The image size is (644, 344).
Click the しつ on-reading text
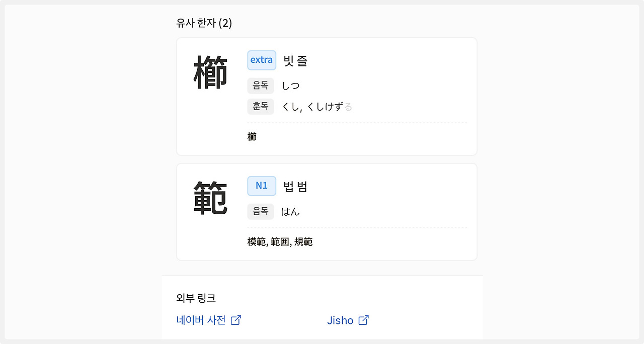click(x=290, y=86)
